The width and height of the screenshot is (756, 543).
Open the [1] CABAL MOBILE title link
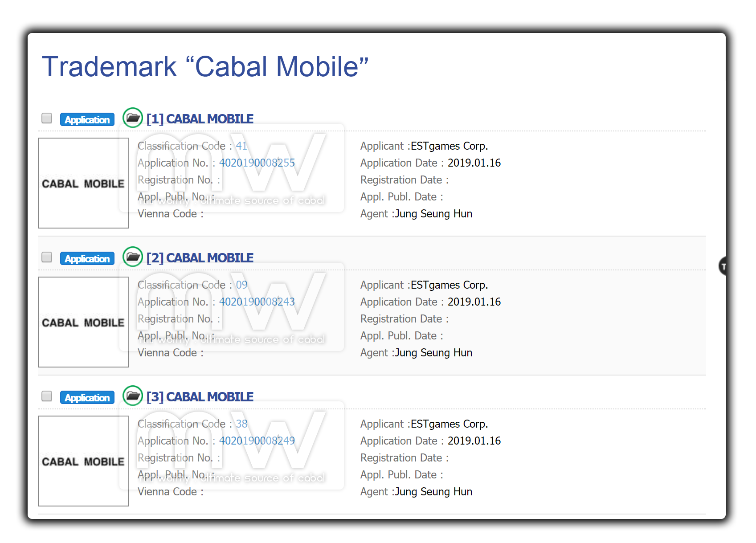coord(200,119)
